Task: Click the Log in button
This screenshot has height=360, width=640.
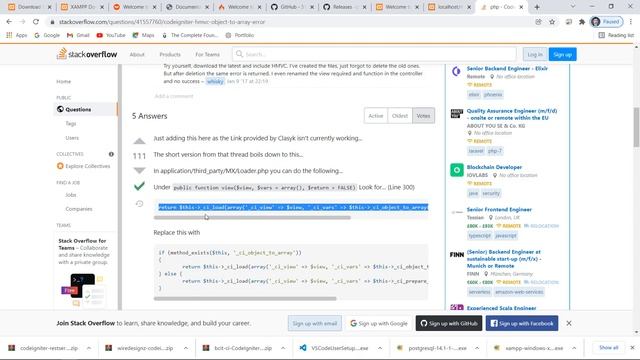Action: click(535, 54)
